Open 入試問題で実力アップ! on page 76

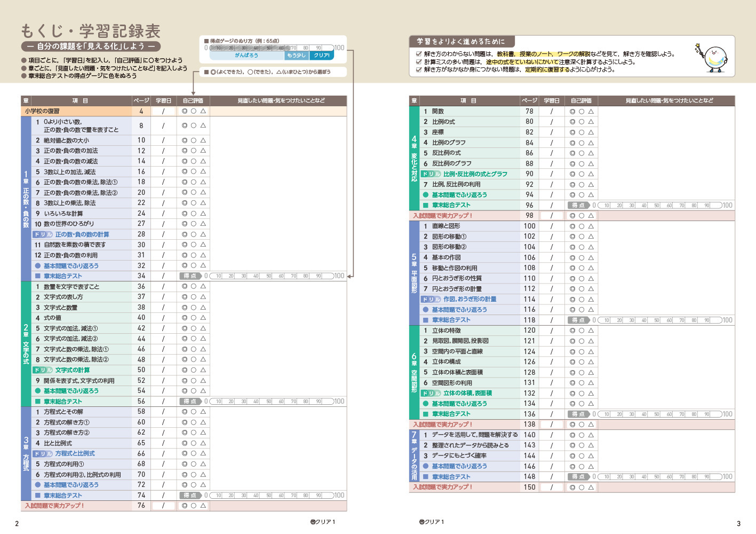54,506
